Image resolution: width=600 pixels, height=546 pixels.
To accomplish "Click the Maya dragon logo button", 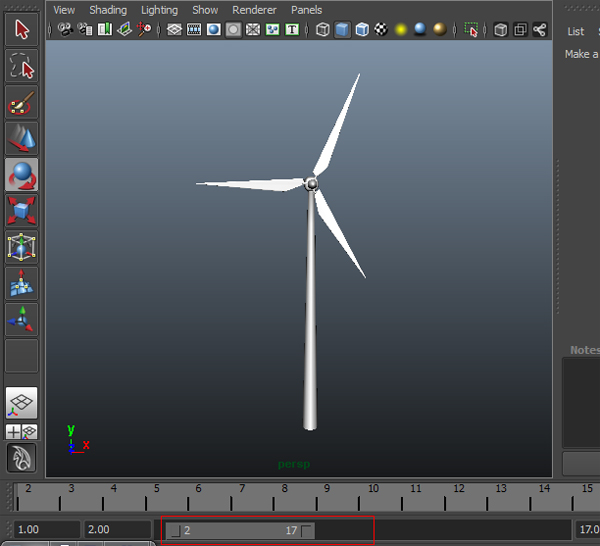I will (21, 458).
